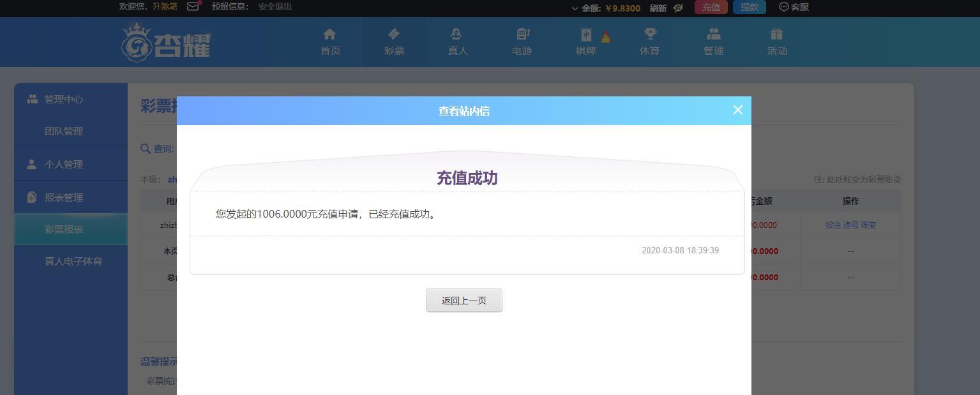
Task: Click the note 注: 此处账变为彩票账变
Action: click(x=857, y=179)
